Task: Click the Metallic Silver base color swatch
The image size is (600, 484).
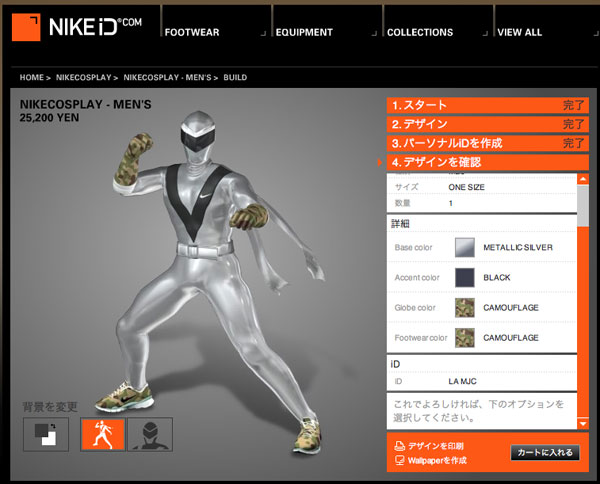Action: coord(465,248)
